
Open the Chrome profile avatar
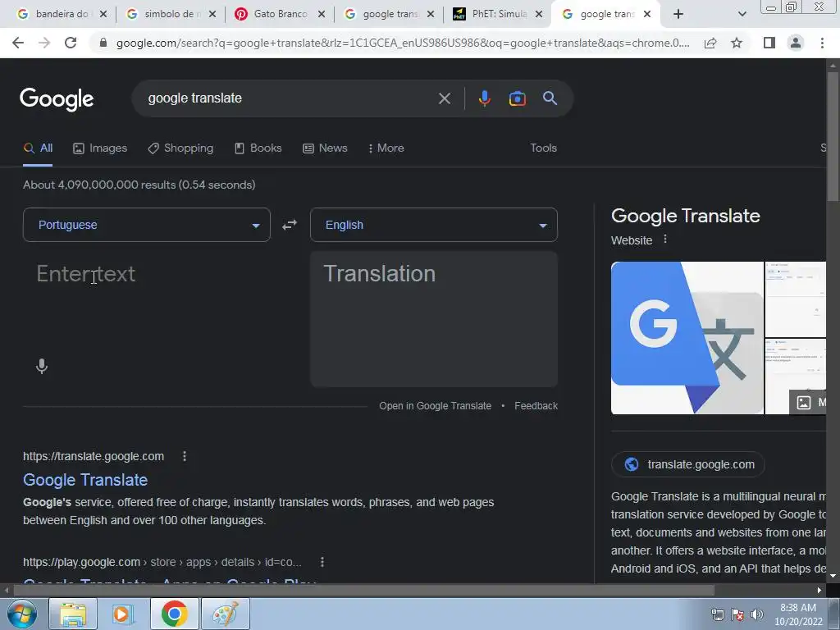(x=796, y=43)
